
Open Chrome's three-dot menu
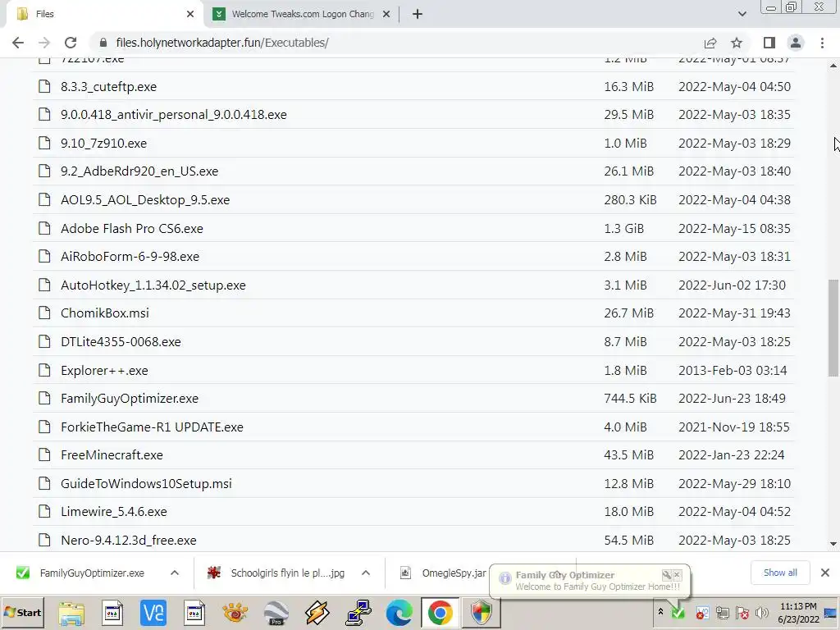(822, 43)
